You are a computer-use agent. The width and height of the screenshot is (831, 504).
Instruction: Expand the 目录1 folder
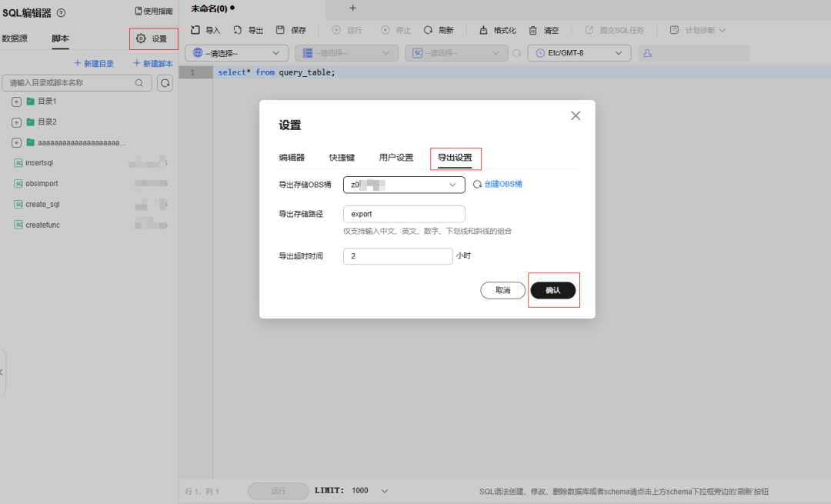[16, 102]
